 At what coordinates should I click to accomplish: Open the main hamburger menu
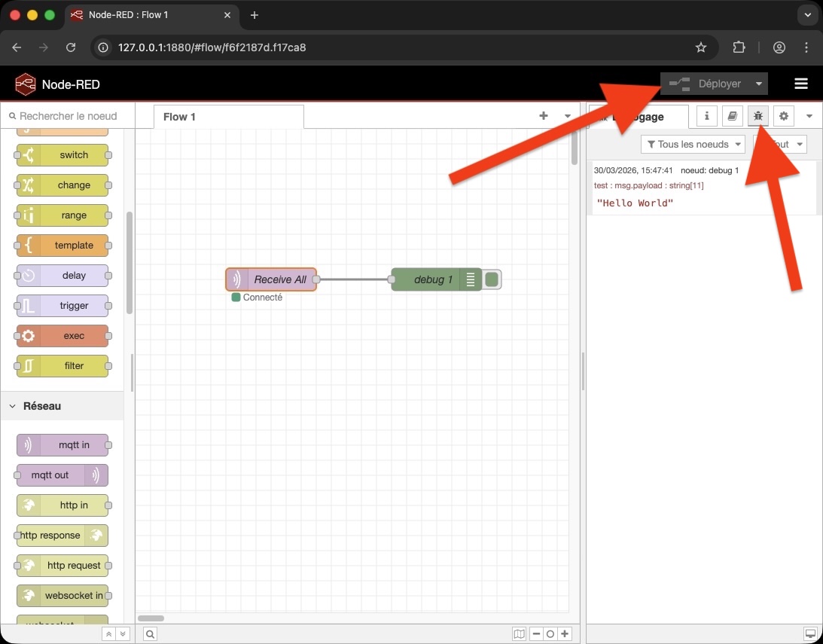[801, 84]
